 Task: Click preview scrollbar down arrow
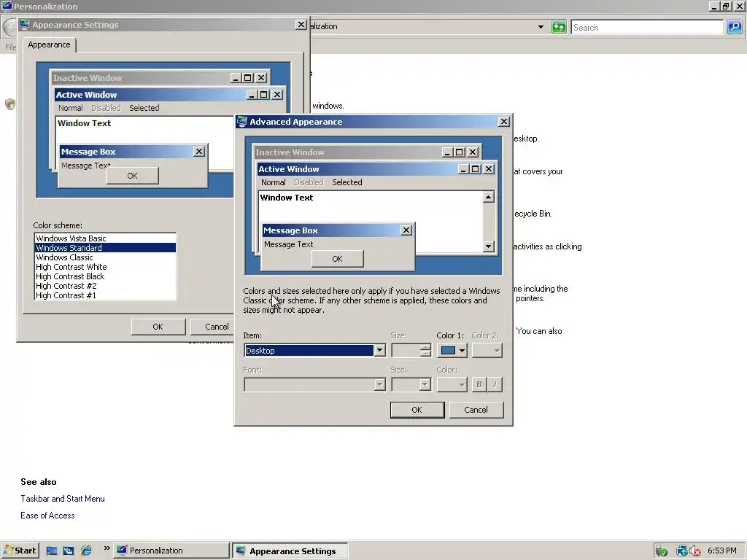click(488, 246)
